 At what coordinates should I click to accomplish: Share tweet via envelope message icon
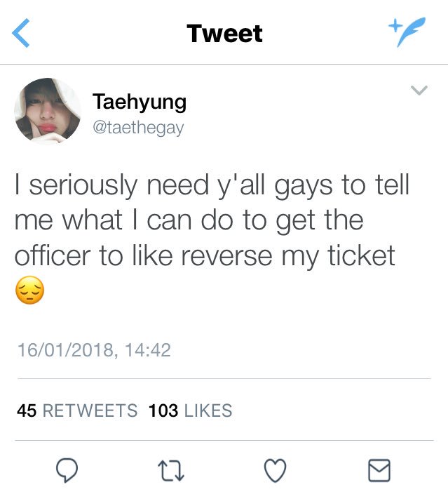379,470
